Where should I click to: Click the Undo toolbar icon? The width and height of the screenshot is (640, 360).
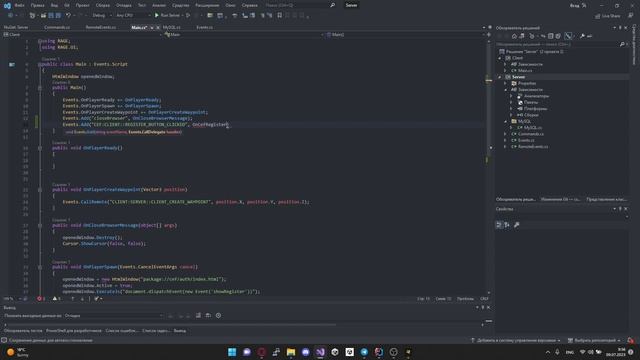pos(69,16)
